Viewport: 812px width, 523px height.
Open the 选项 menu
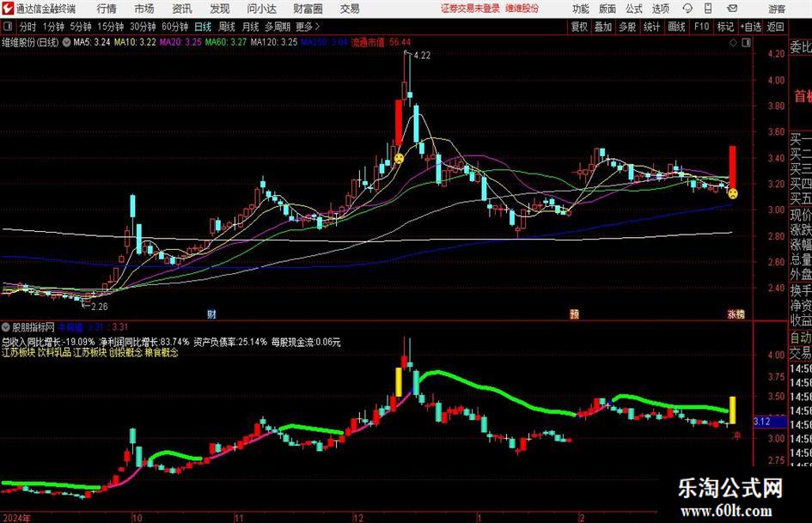tap(661, 9)
